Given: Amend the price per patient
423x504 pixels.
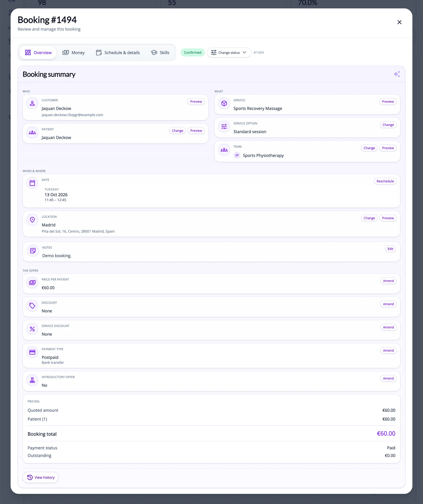Looking at the screenshot, I should tap(388, 281).
